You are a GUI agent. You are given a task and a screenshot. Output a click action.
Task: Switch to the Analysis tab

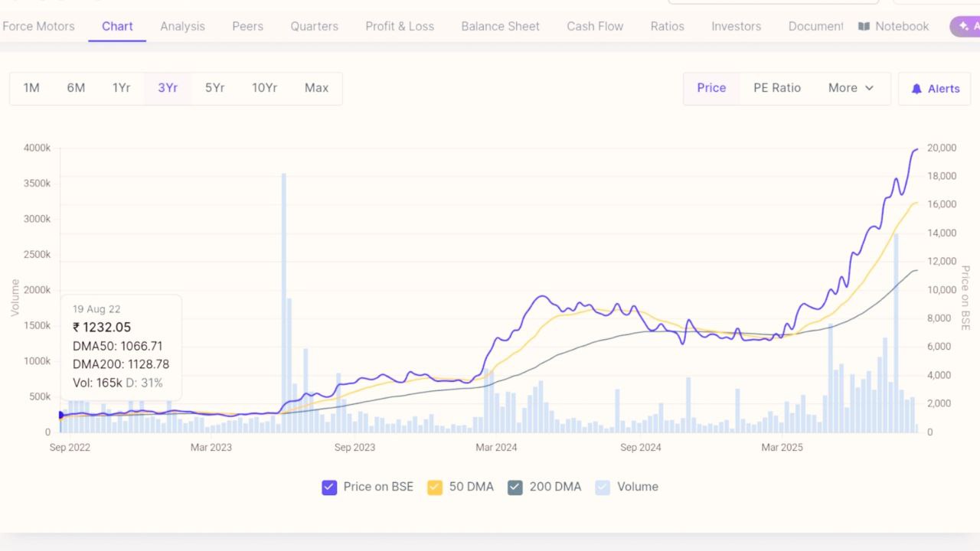[x=182, y=26]
